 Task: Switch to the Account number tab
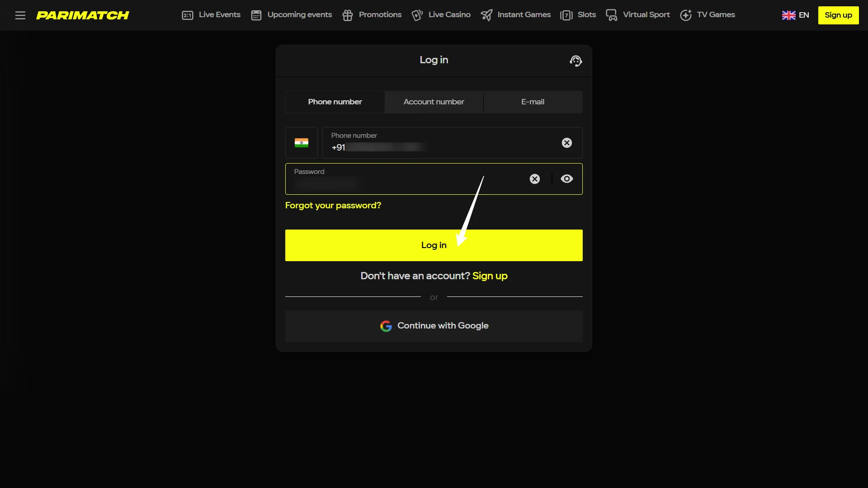[x=434, y=102]
